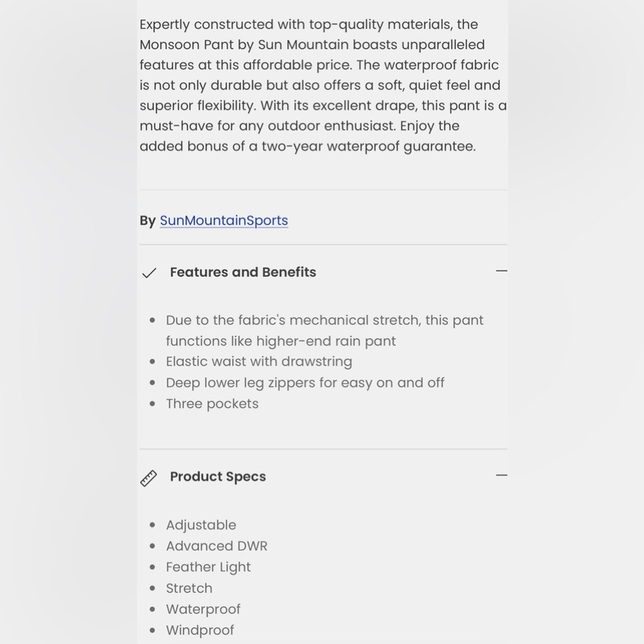Image resolution: width=644 pixels, height=644 pixels.
Task: Open the SunMountainSports brand link
Action: click(224, 220)
